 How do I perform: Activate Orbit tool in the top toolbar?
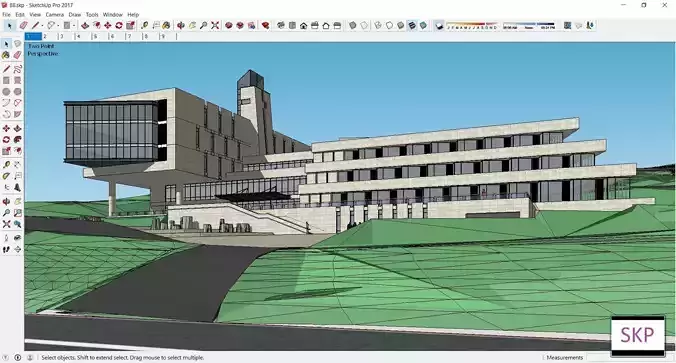click(x=181, y=25)
